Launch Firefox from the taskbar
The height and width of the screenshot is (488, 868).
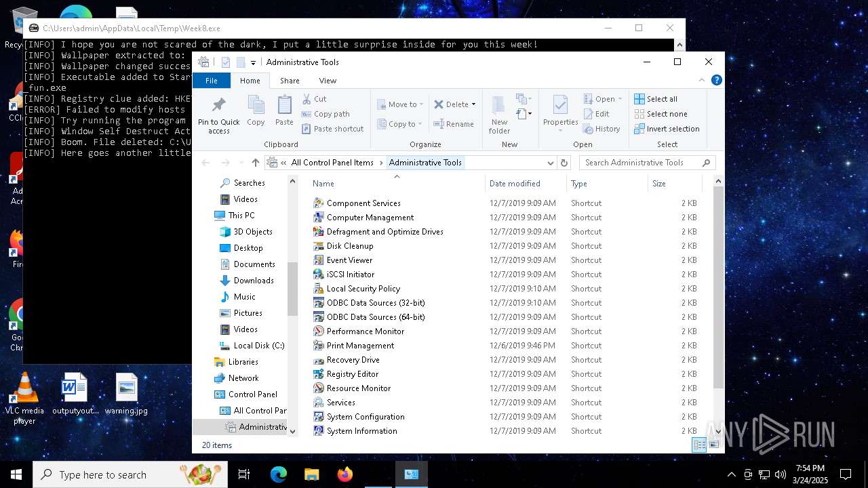[x=344, y=474]
